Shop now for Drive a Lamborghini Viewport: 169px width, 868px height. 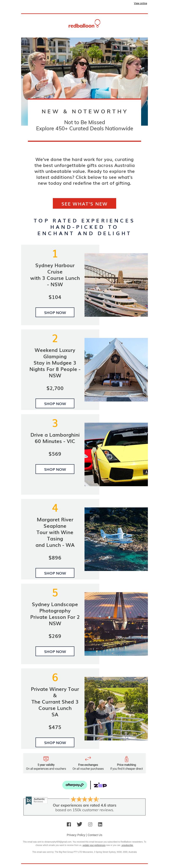click(x=55, y=469)
